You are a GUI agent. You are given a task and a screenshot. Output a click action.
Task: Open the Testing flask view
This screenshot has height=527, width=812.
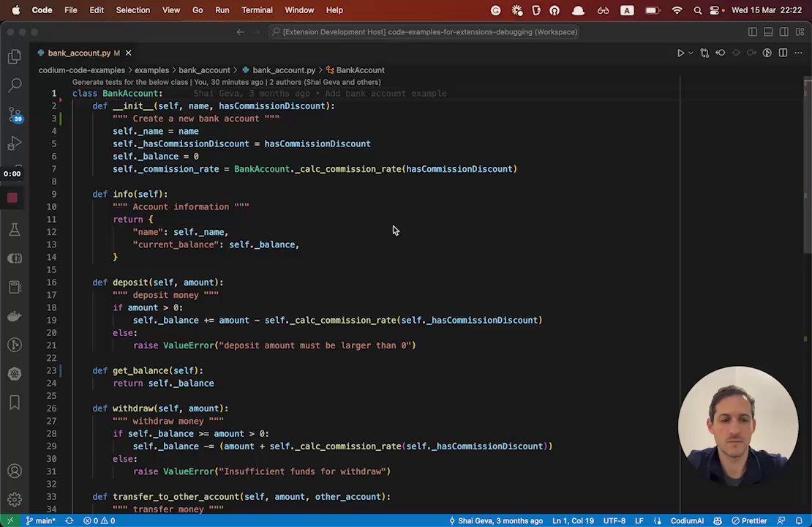[15, 230]
